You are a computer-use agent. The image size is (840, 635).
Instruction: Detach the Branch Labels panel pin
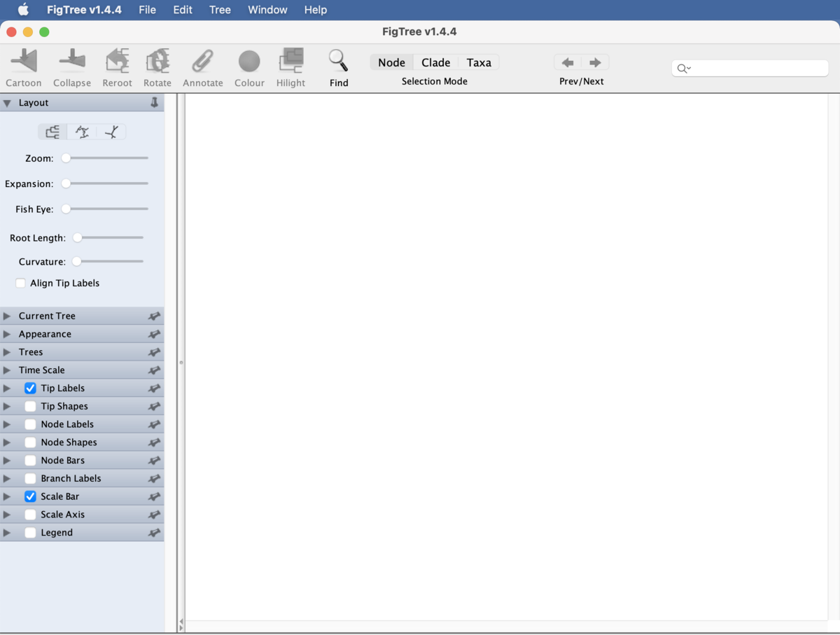click(x=155, y=478)
